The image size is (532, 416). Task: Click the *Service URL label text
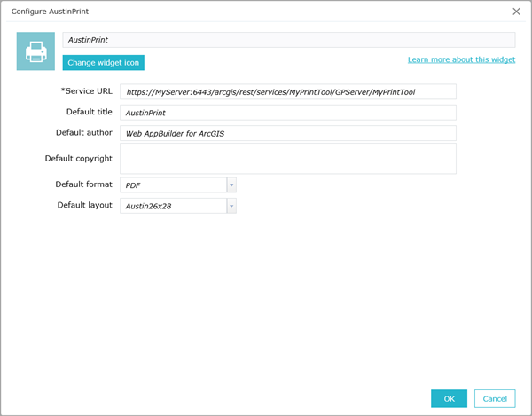click(86, 91)
